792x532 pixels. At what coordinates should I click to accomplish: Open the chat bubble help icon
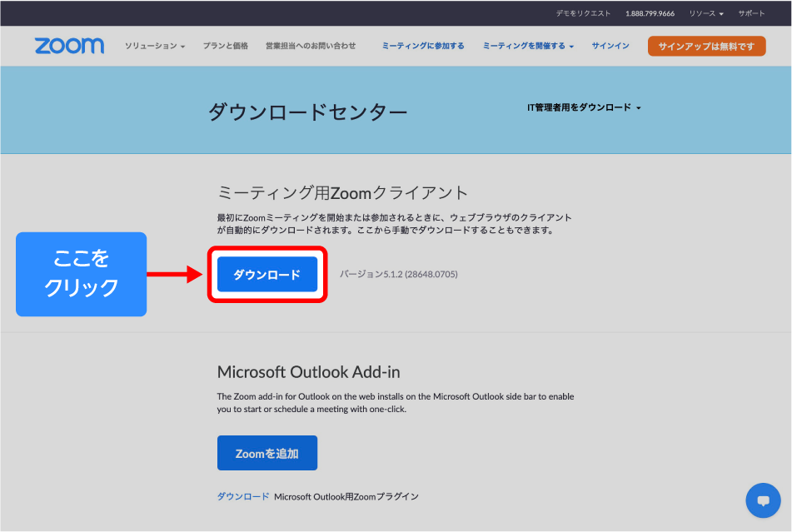[763, 500]
